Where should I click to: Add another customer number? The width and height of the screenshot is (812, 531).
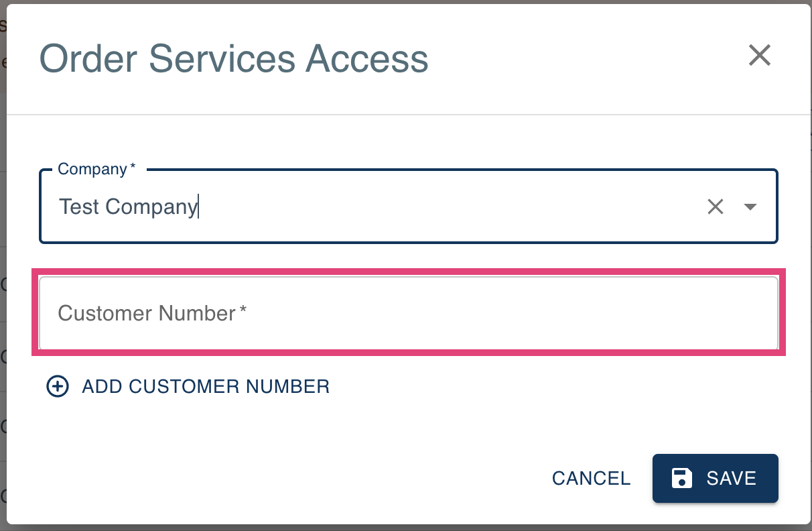(x=188, y=386)
